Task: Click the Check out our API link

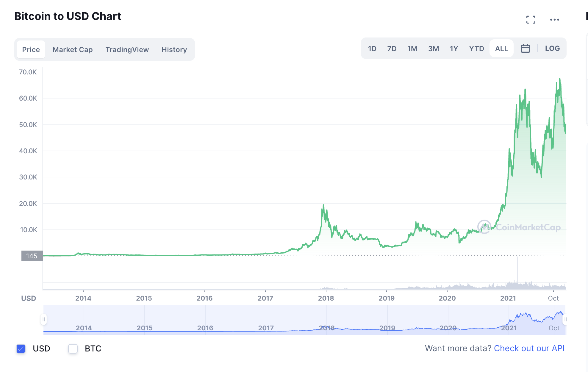Action: [x=529, y=348]
